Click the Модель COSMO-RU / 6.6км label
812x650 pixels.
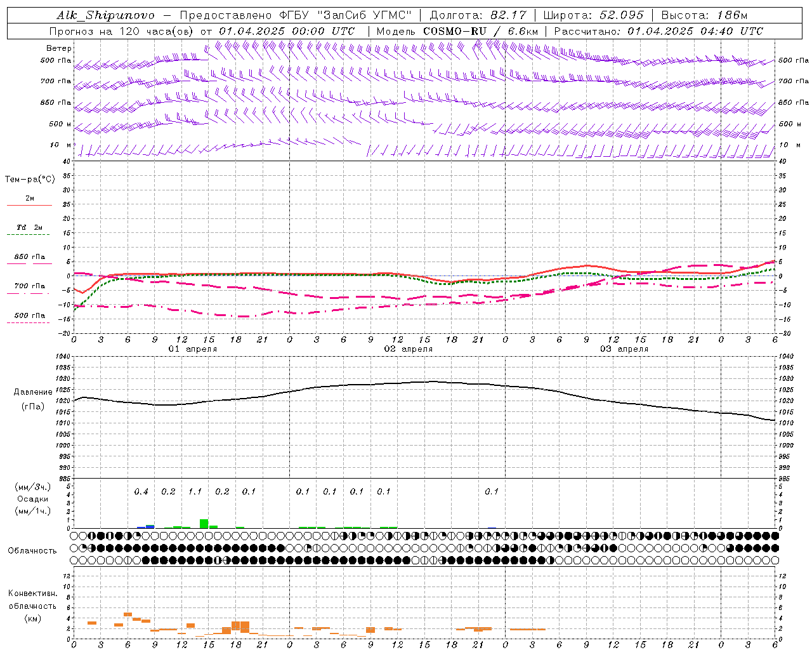(x=457, y=31)
